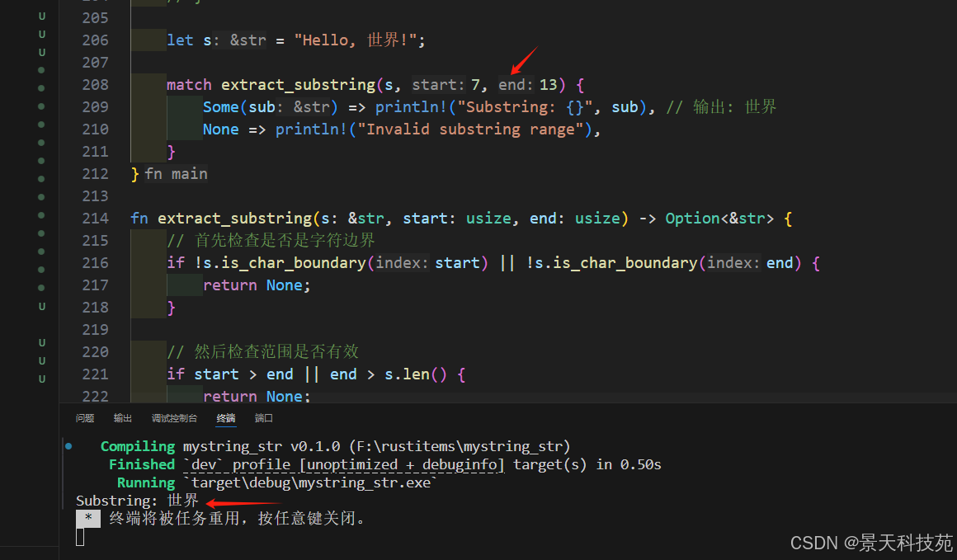This screenshot has width=957, height=560.
Task: Click line number 212 in the gutter
Action: coord(95,174)
